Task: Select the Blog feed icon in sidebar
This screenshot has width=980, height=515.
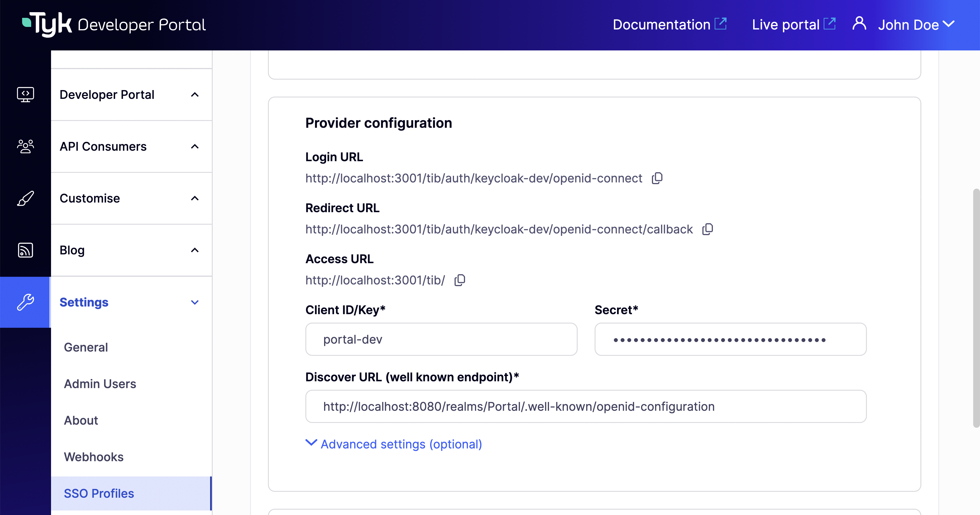Action: (25, 250)
